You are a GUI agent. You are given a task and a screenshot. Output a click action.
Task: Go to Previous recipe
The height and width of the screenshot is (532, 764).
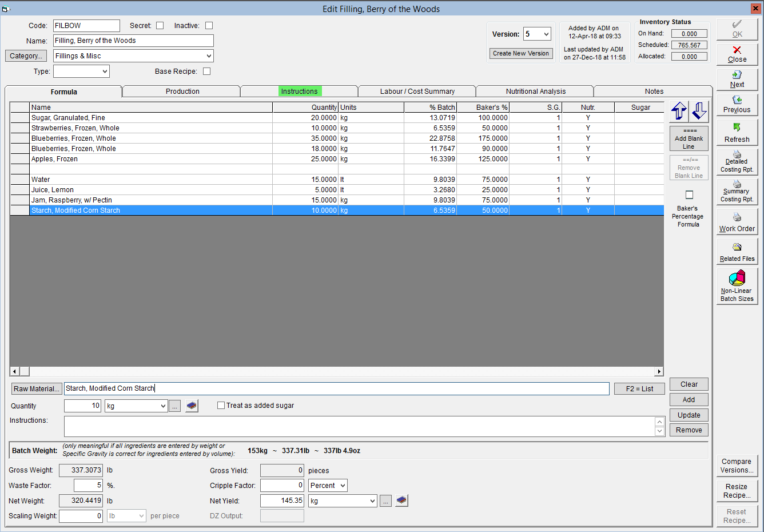[x=737, y=105]
